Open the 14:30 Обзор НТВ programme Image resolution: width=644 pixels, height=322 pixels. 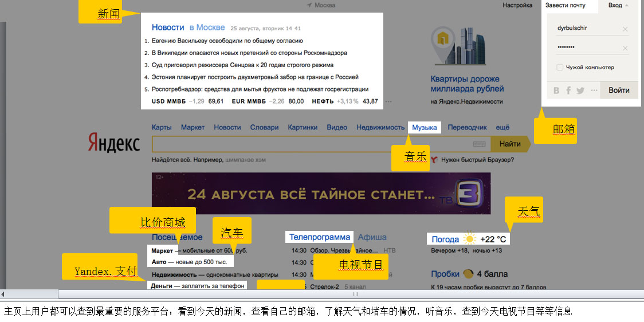(344, 250)
